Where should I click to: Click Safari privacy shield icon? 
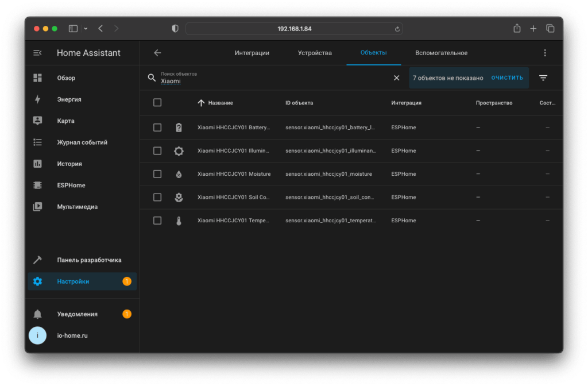[175, 29]
